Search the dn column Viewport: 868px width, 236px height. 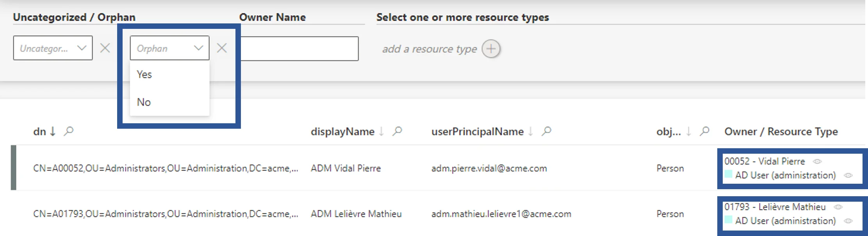pyautogui.click(x=69, y=131)
